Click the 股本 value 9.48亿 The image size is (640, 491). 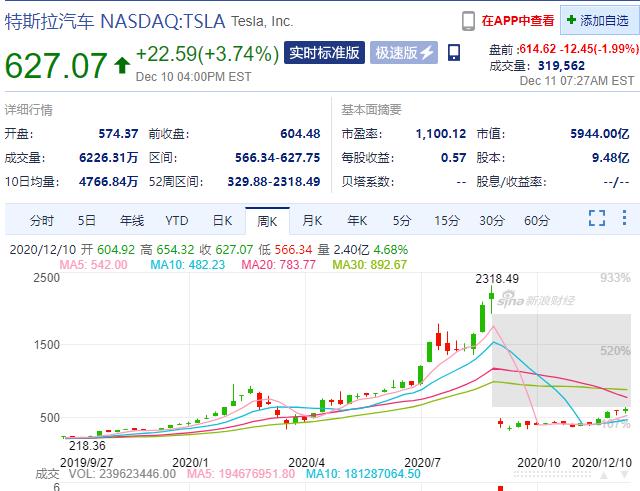coord(611,158)
